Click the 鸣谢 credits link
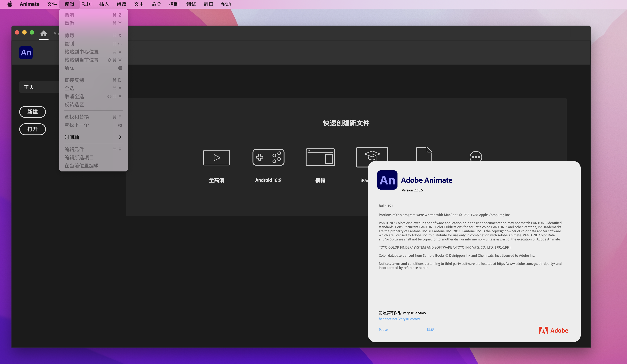 point(431,329)
